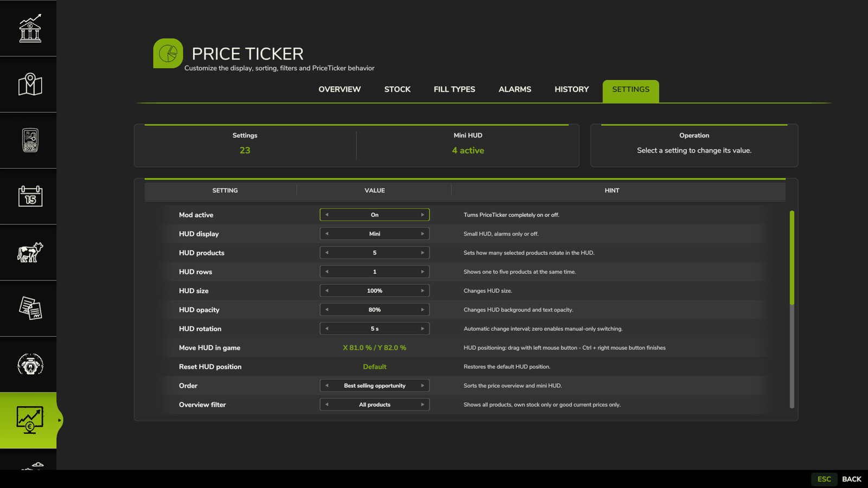Switch to the Overview tab
Image resolution: width=868 pixels, height=488 pixels.
(340, 89)
